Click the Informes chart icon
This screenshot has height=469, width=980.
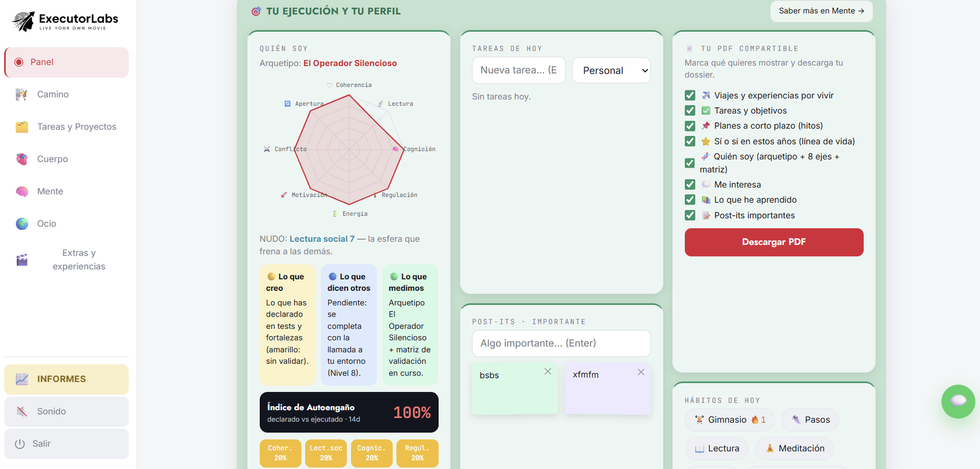tap(22, 379)
